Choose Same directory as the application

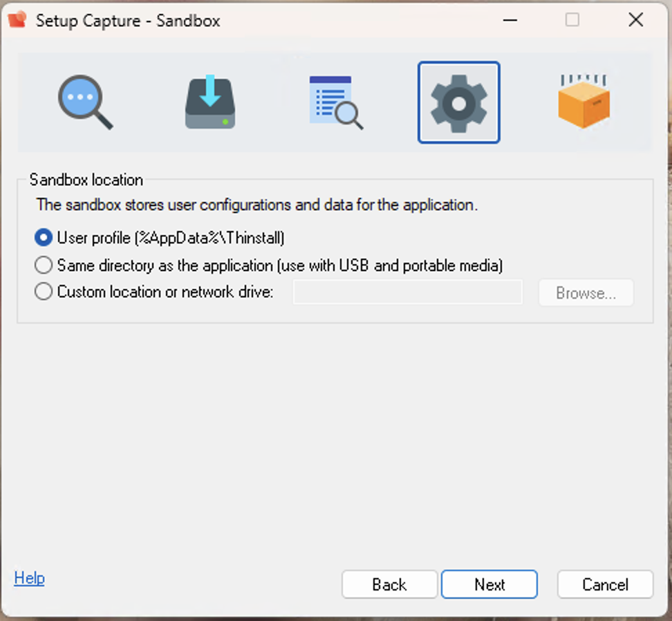click(44, 265)
